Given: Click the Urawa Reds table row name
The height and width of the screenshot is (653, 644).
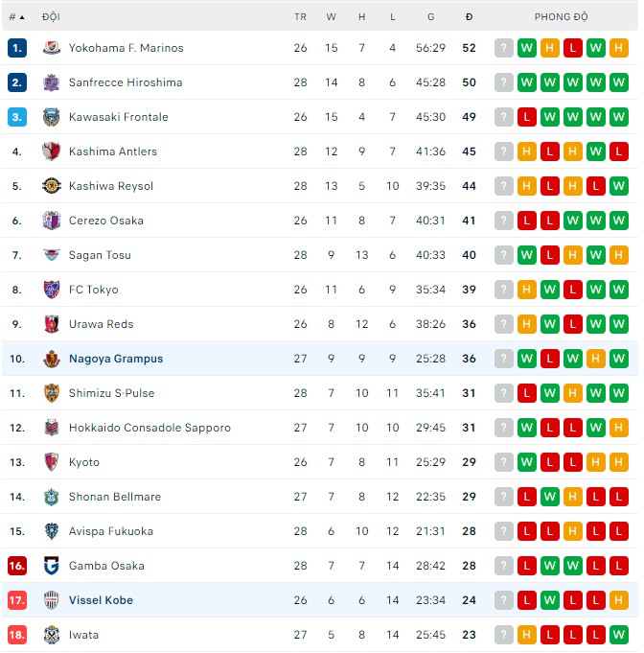Looking at the screenshot, I should (102, 324).
